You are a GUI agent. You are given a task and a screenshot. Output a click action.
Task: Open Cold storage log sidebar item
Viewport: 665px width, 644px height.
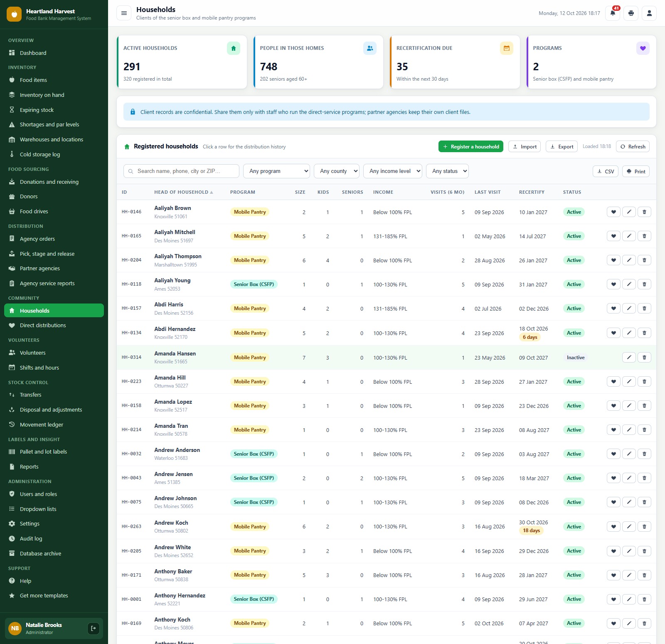(x=54, y=155)
